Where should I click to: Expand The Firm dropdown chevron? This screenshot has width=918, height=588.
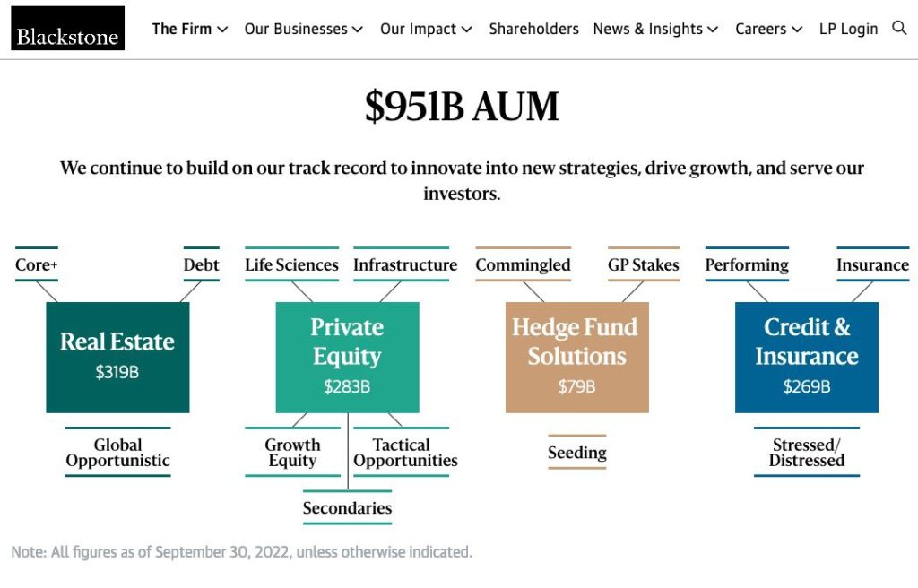pos(222,30)
